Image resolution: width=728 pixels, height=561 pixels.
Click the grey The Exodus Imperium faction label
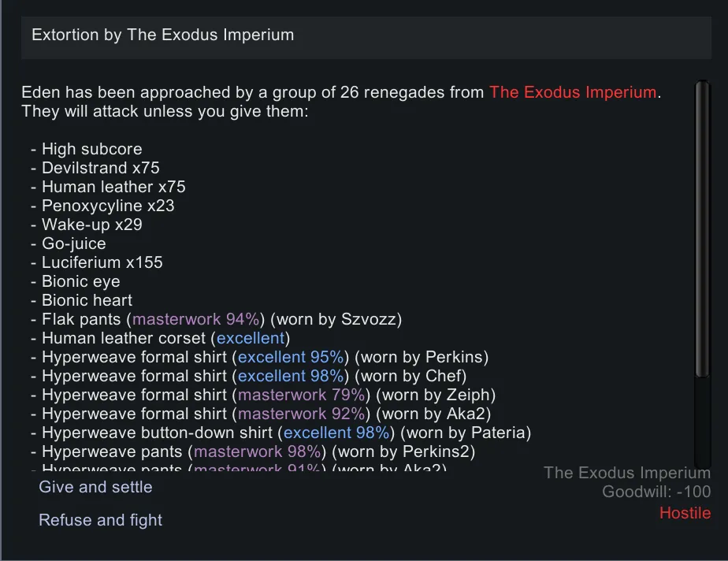point(626,473)
